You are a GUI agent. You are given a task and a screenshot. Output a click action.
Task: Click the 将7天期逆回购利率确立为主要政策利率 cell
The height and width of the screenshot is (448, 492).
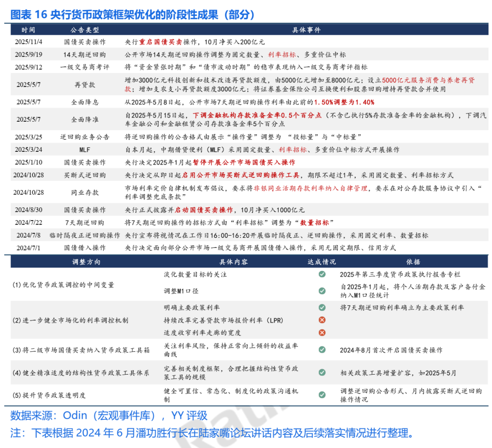click(x=402, y=308)
